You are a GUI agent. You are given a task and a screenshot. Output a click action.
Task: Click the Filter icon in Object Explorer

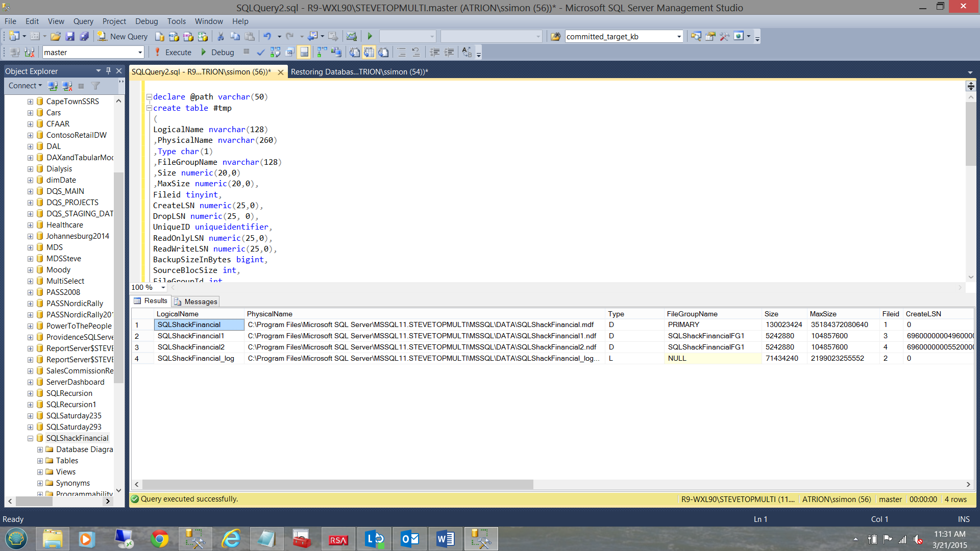[95, 86]
